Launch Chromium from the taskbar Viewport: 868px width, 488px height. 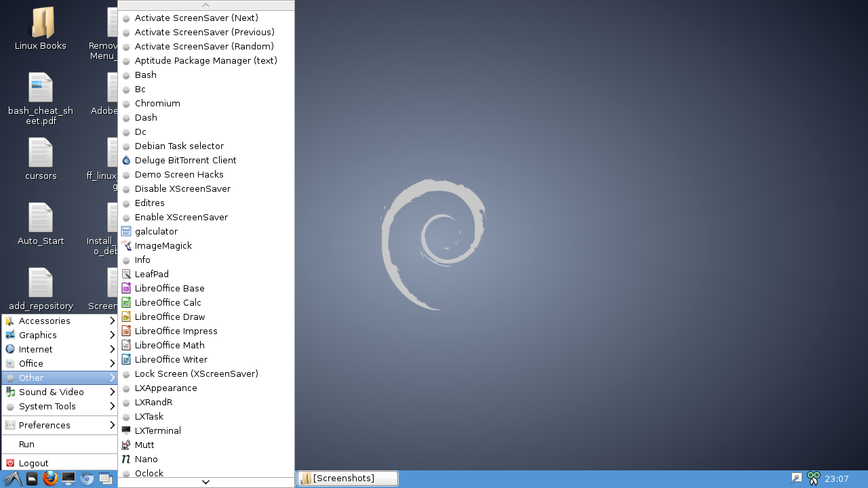(87, 479)
